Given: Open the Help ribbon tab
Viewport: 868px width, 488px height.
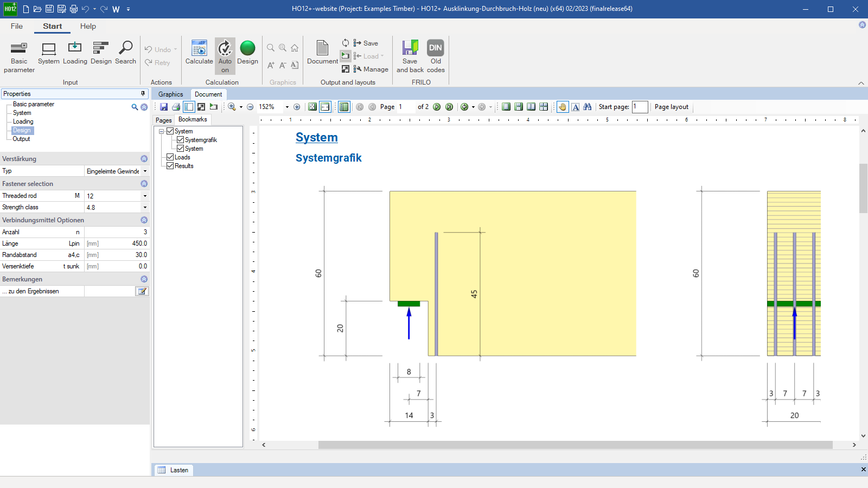Looking at the screenshot, I should pyautogui.click(x=88, y=26).
